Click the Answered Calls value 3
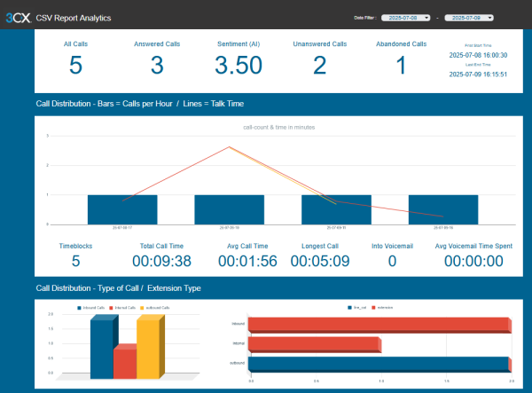 click(x=157, y=65)
